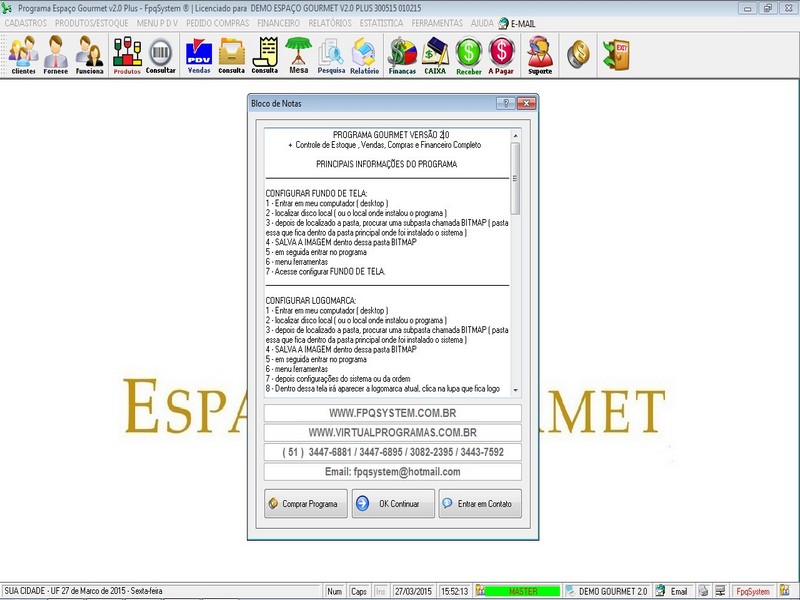Open the Produtos toolbar icon

pyautogui.click(x=127, y=56)
